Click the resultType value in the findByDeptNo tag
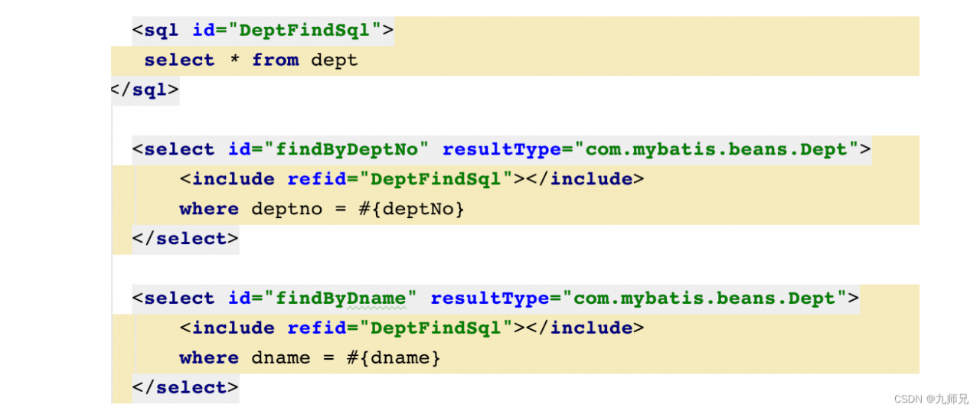The width and height of the screenshot is (980, 411). click(x=717, y=150)
